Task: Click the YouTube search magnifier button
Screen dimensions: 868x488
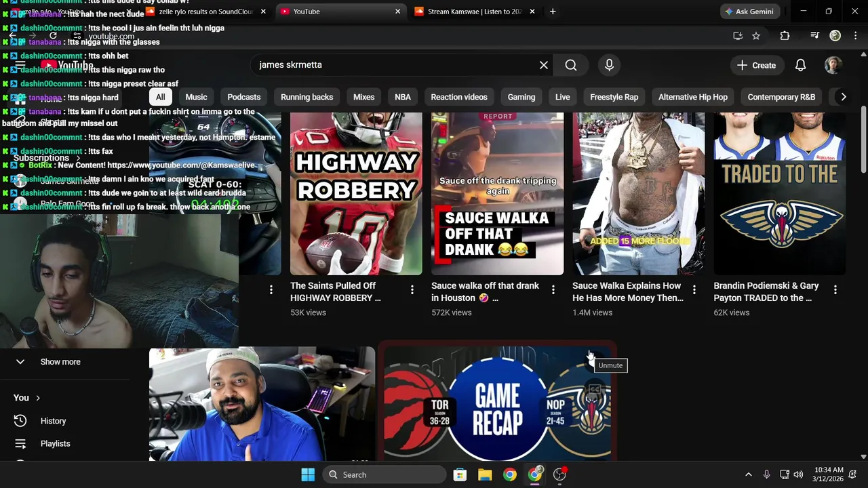Action: pos(571,65)
